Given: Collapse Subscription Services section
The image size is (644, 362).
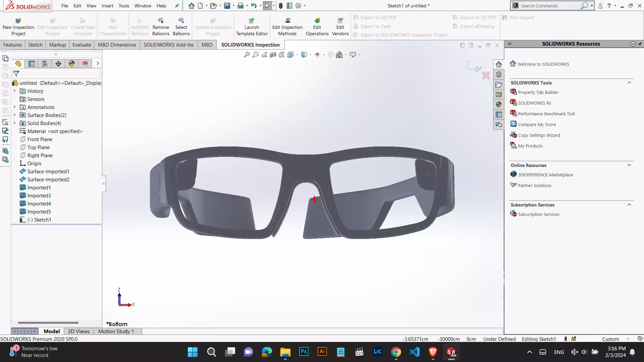Looking at the screenshot, I should click(629, 205).
